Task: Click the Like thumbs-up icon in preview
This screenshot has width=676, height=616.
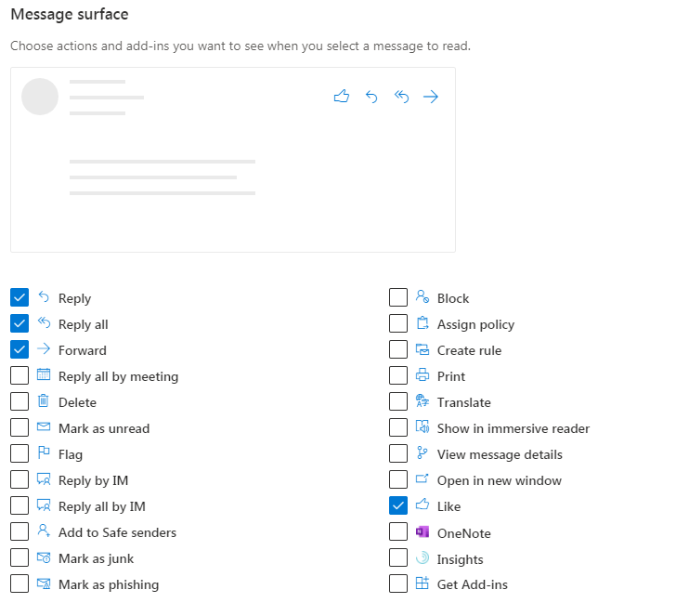Action: pyautogui.click(x=341, y=97)
